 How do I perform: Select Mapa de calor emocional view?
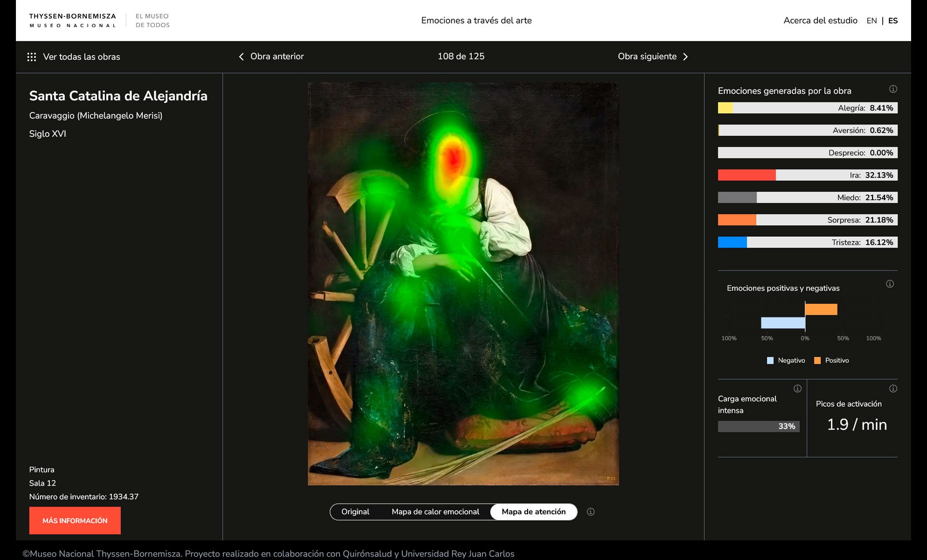coord(435,512)
